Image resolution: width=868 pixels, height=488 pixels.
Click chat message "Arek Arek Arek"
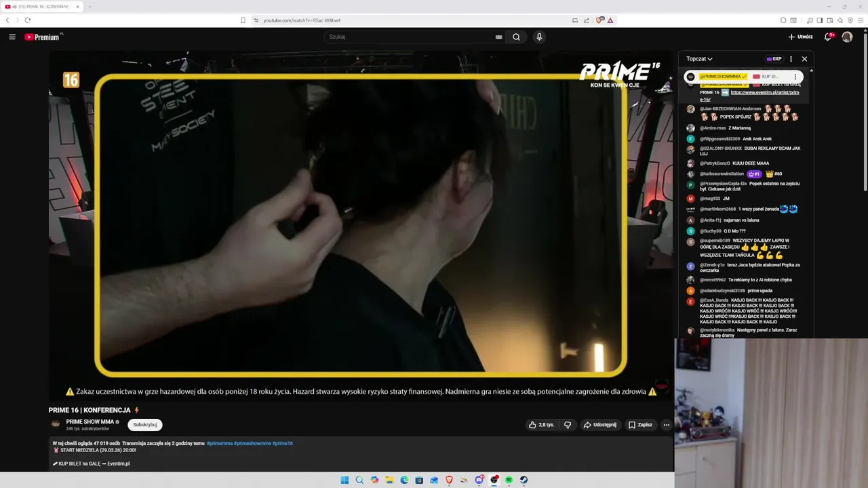[x=757, y=139]
